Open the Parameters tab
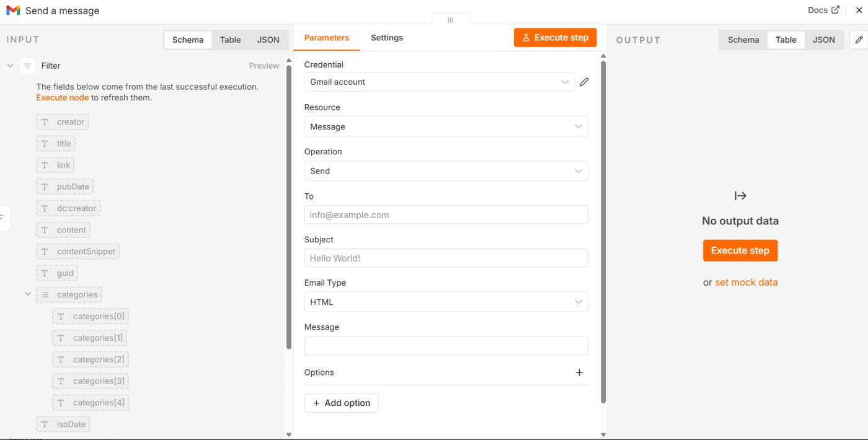Viewport: 868px width, 440px height. coord(327,38)
